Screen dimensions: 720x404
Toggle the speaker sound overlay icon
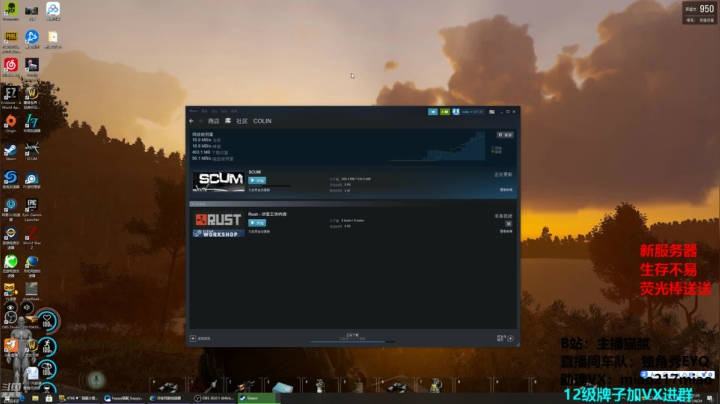[x=27, y=308]
